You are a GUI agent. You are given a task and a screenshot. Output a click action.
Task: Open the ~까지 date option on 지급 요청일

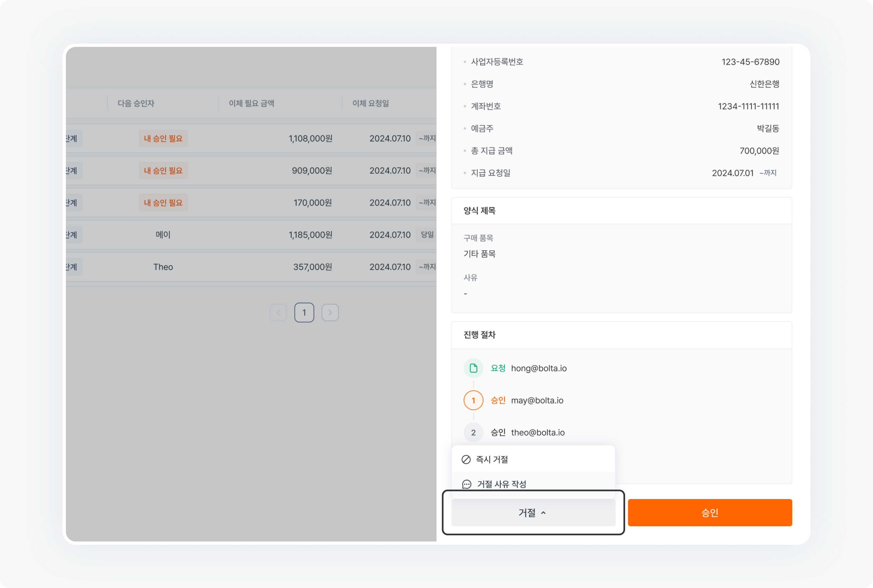(x=767, y=173)
